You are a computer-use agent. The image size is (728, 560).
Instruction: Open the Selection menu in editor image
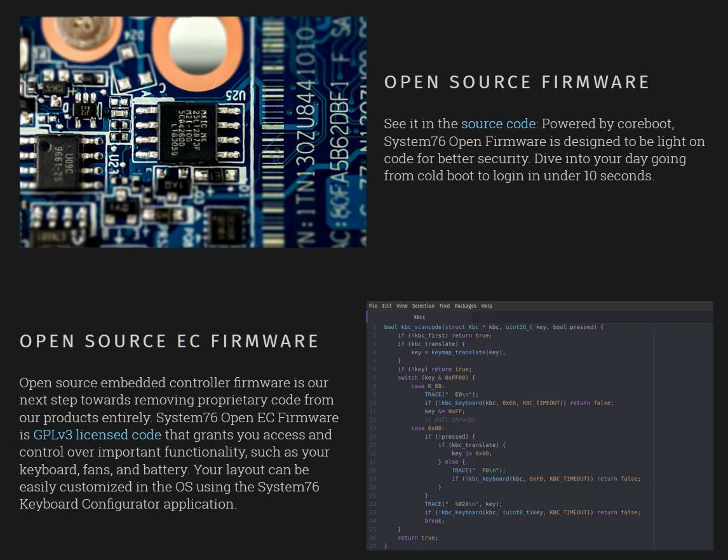423,306
